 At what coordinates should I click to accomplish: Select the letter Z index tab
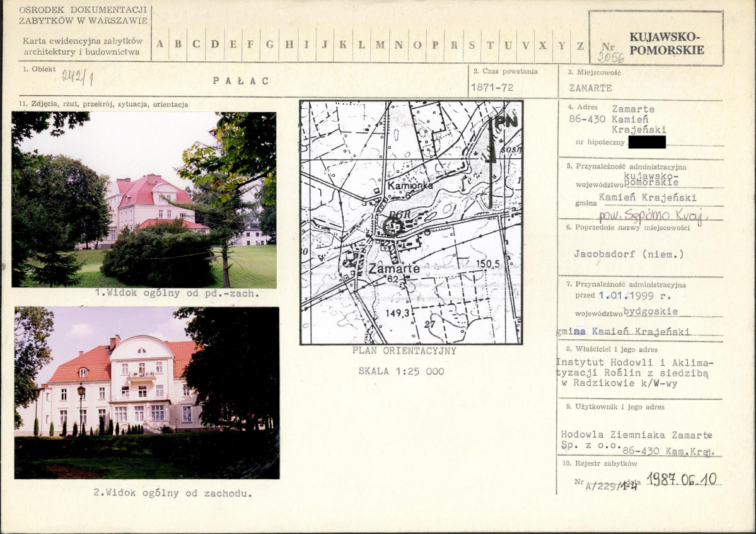pos(581,45)
